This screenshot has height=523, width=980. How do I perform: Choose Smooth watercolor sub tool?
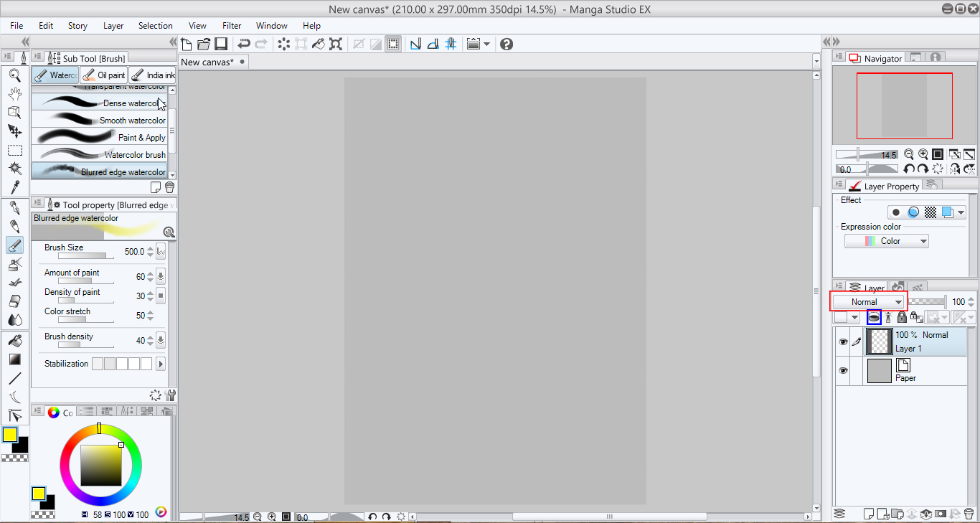pyautogui.click(x=100, y=120)
